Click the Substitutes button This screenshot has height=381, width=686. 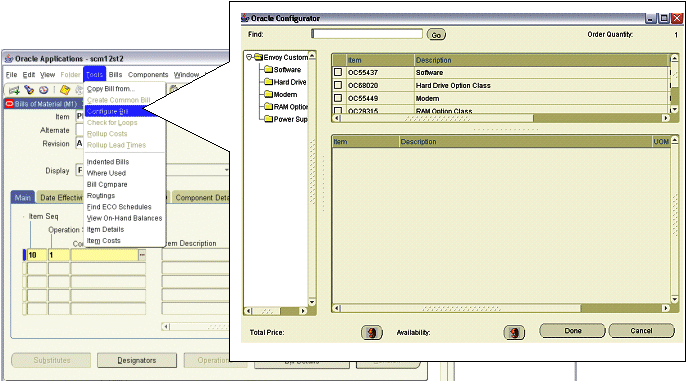click(51, 360)
